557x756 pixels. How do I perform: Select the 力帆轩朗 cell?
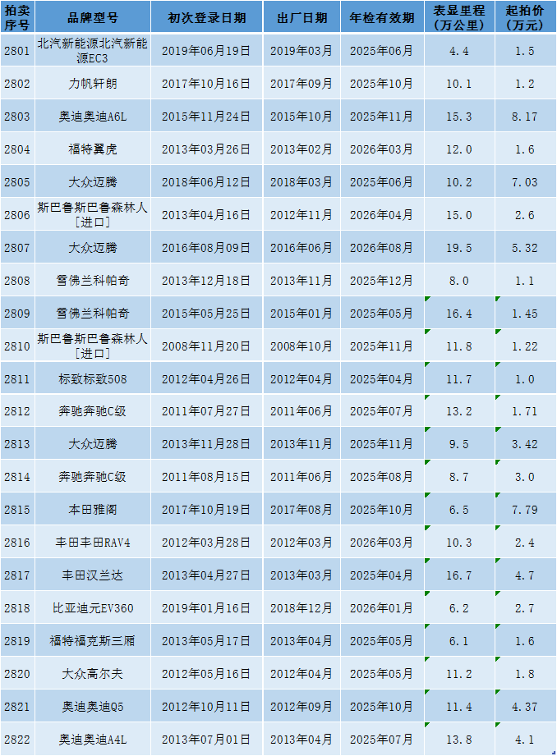coord(93,84)
